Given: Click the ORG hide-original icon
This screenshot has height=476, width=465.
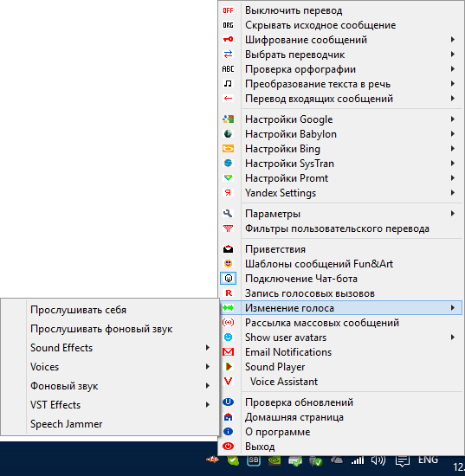Looking at the screenshot, I should pyautogui.click(x=228, y=25).
